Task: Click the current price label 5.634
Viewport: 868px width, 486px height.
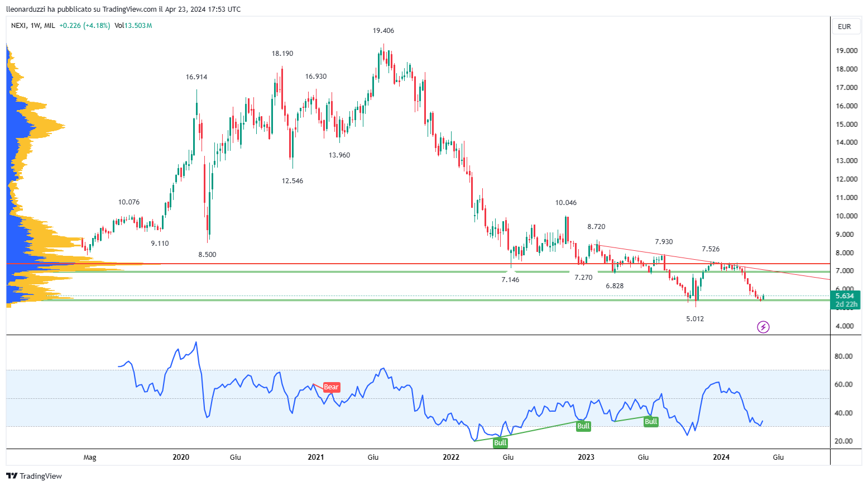Action: click(x=845, y=296)
